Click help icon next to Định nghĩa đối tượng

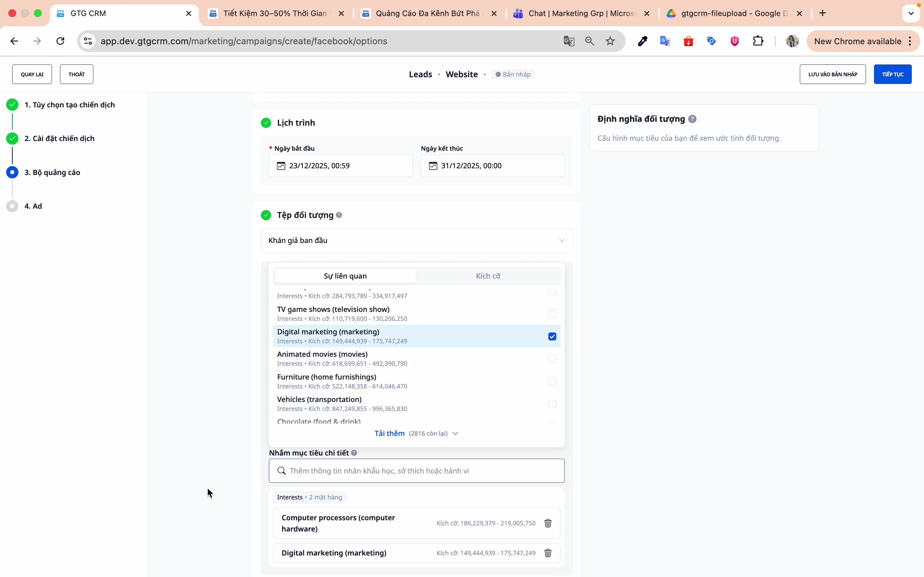click(692, 119)
